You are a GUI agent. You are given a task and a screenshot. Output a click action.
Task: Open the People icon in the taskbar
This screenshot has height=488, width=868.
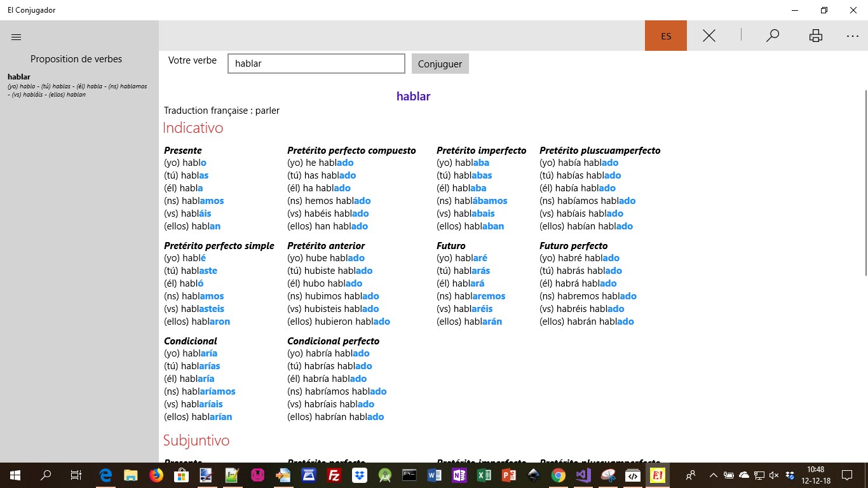tap(691, 475)
